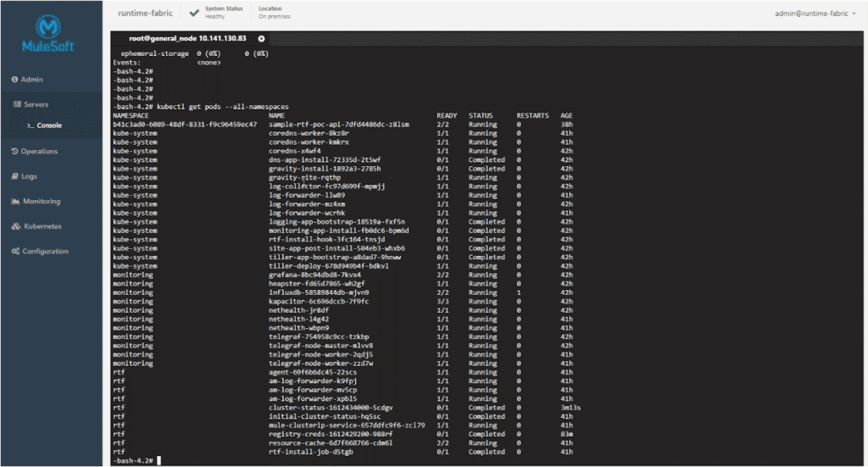Click the nethealth-jr8df pod name
The image size is (868, 467).
[x=299, y=310]
